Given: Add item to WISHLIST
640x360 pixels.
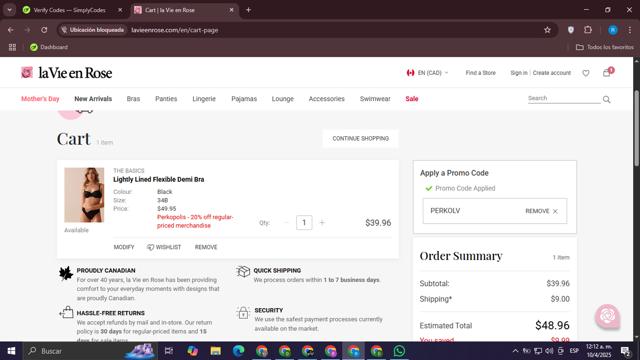Looking at the screenshot, I should pyautogui.click(x=164, y=247).
